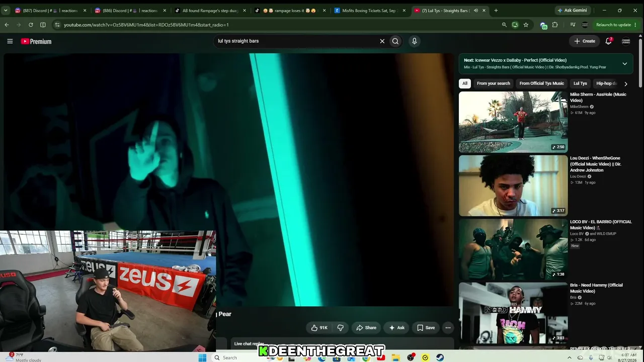644x362 pixels.
Task: Open video title Mike Sherm - AssHole
Action: point(598,98)
